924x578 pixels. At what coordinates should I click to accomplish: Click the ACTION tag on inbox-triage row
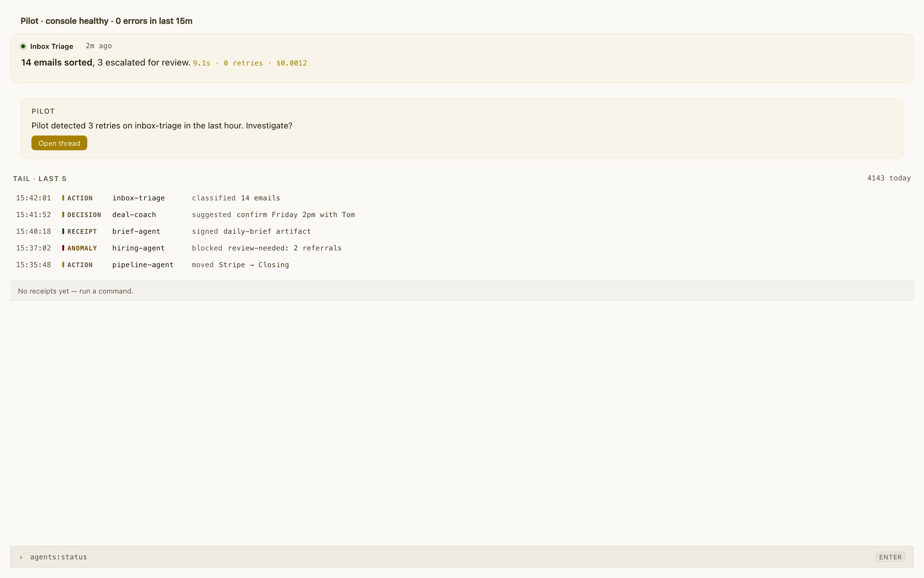tap(78, 198)
